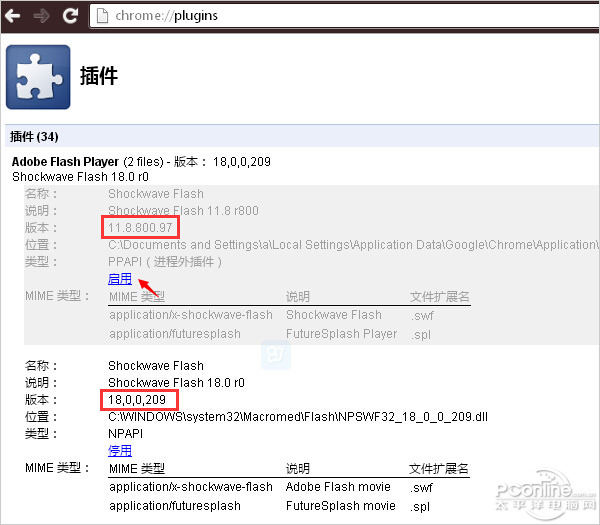Click the blue puzzle piece plugin icon
Screen dimensions: 600x525
[x=38, y=77]
